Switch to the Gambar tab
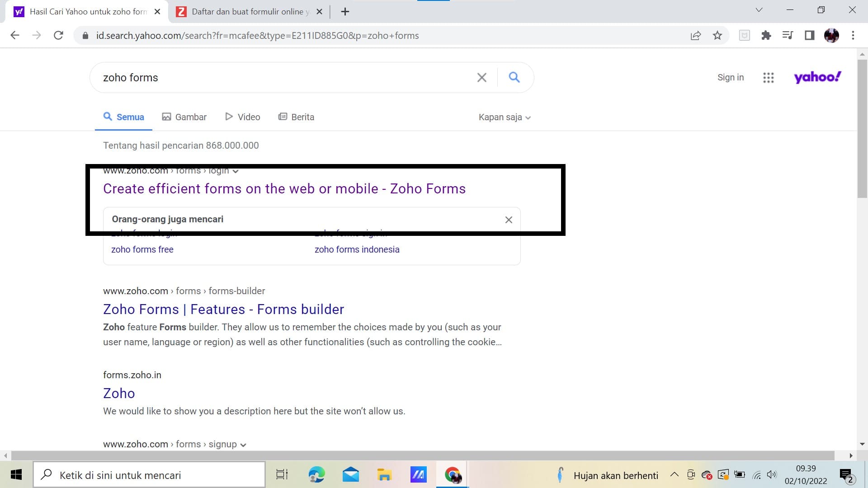 pos(184,117)
